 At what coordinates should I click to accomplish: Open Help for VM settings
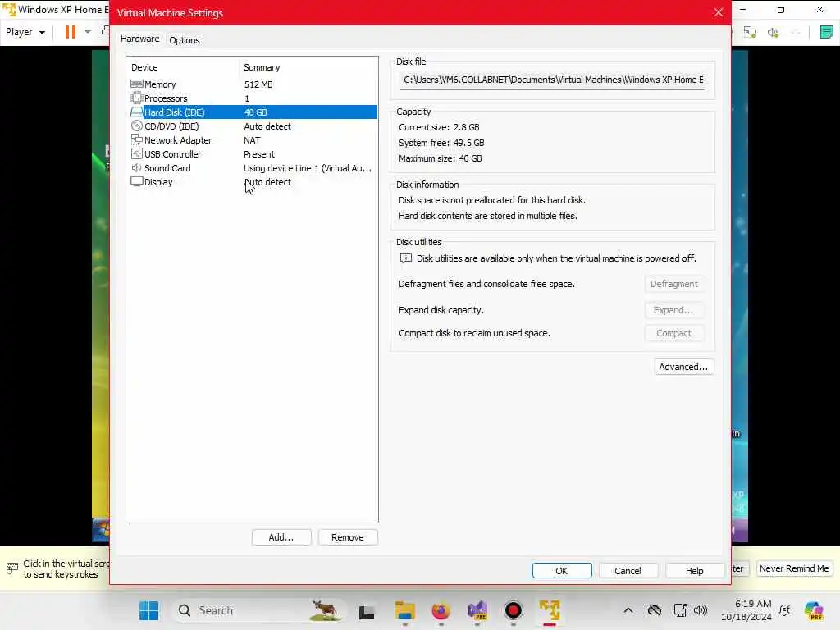[x=694, y=571]
